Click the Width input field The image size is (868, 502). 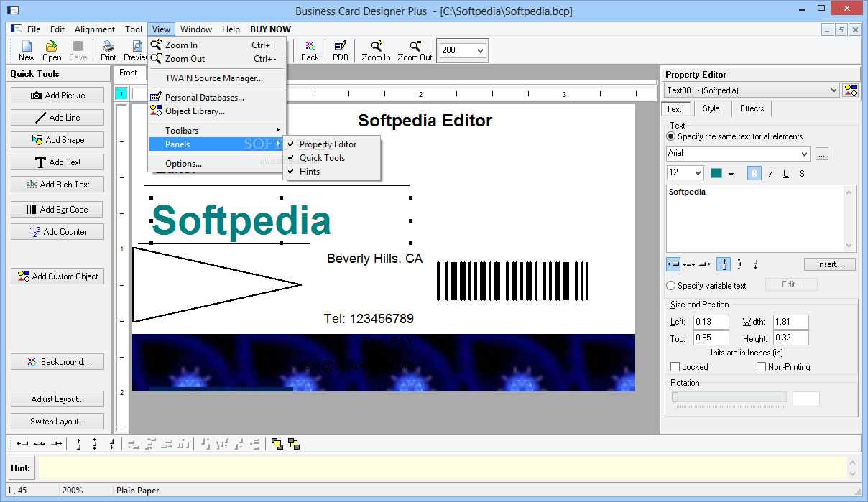(790, 322)
